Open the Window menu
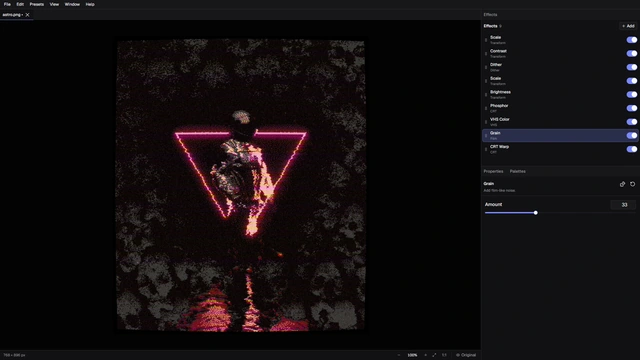 coord(72,4)
